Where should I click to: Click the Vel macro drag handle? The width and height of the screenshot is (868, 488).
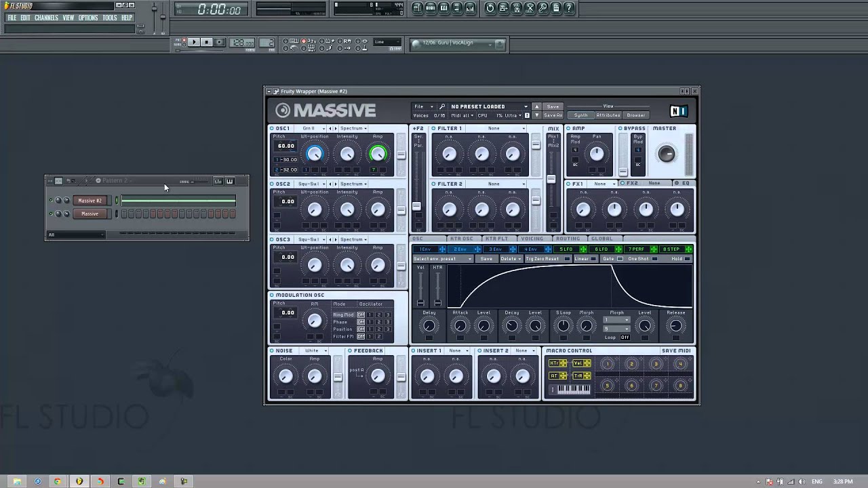click(587, 363)
